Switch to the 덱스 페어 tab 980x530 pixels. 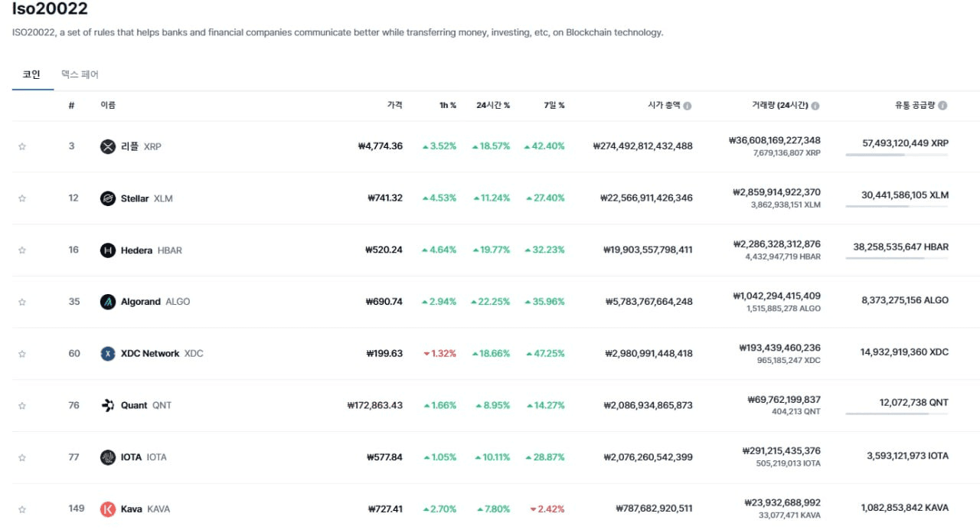80,75
